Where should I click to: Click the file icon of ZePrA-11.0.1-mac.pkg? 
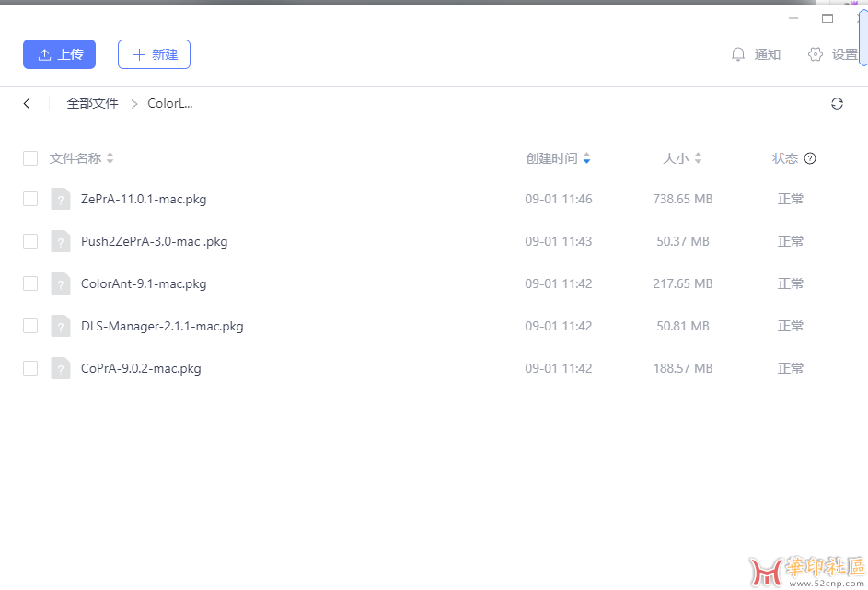[x=61, y=199]
